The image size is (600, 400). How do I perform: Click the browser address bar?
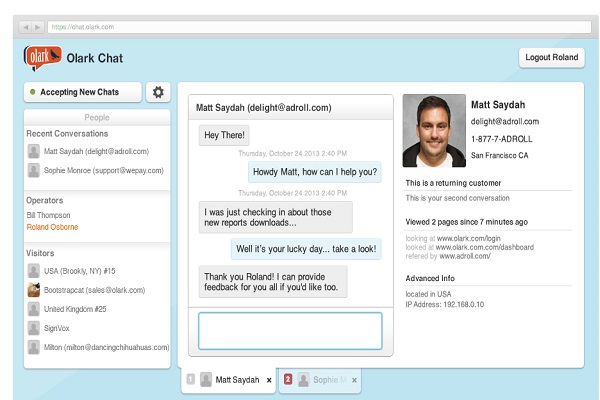tap(320, 27)
